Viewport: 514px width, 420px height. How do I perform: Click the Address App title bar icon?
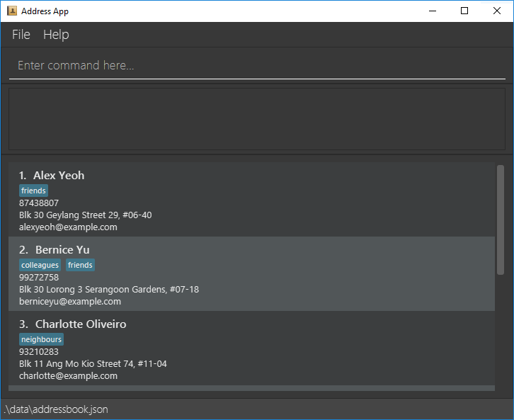(x=12, y=11)
